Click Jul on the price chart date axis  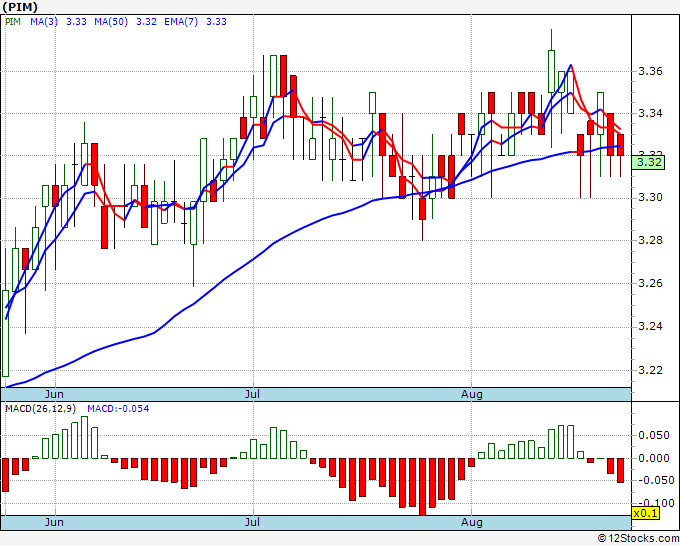click(x=252, y=394)
